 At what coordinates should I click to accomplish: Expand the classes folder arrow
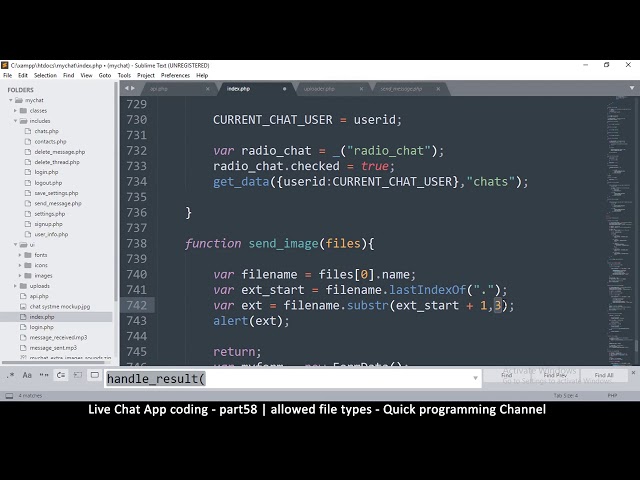coord(16,111)
